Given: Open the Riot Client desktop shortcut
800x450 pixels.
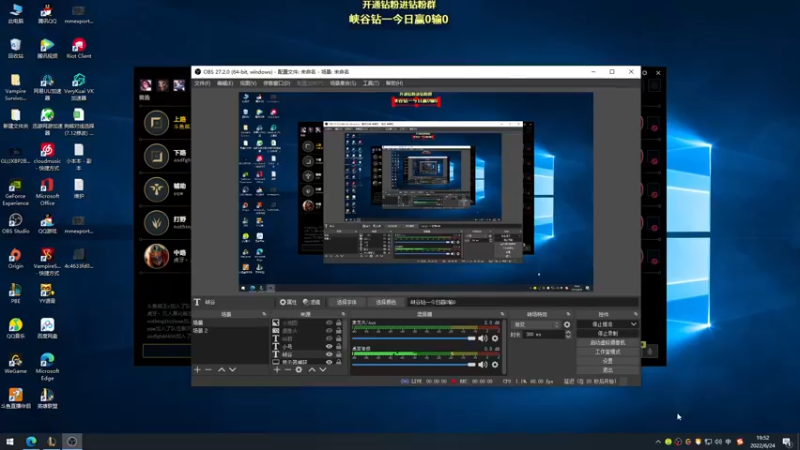Looking at the screenshot, I should tap(79, 48).
